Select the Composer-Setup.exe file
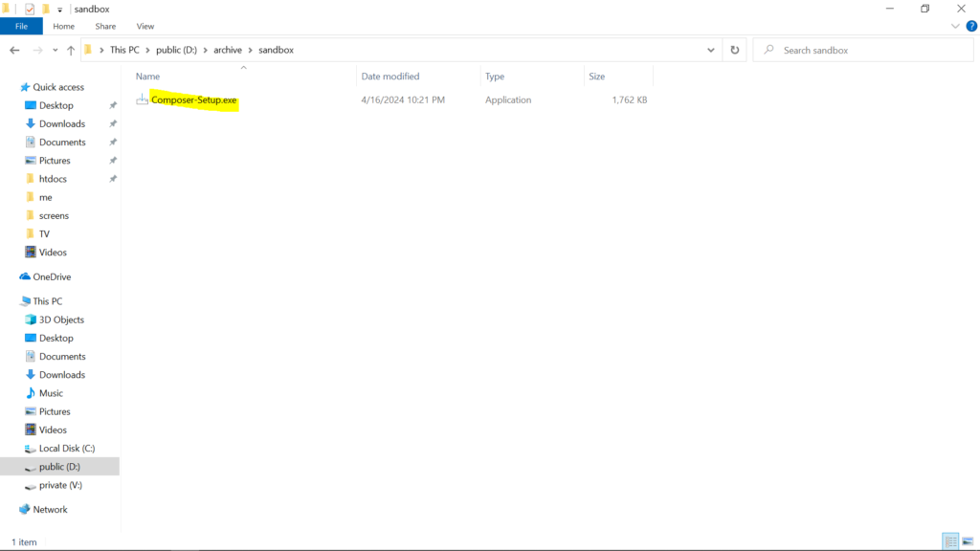 (x=193, y=99)
